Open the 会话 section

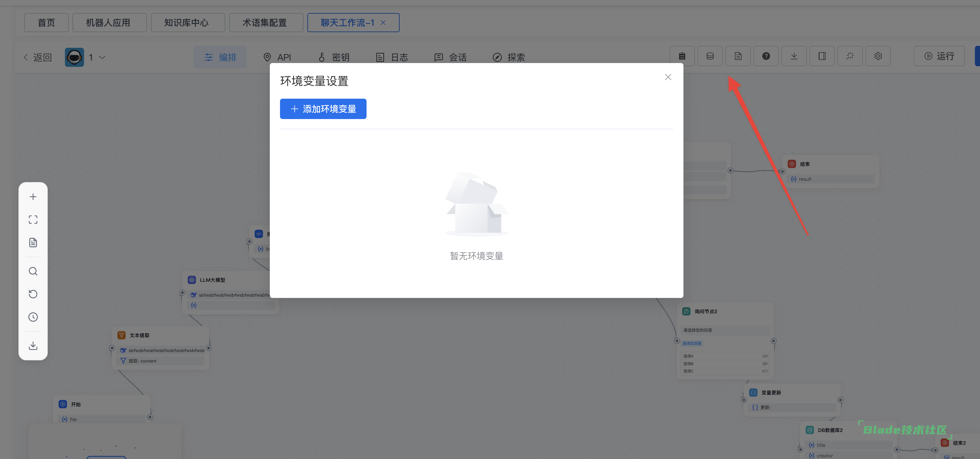pyautogui.click(x=451, y=57)
